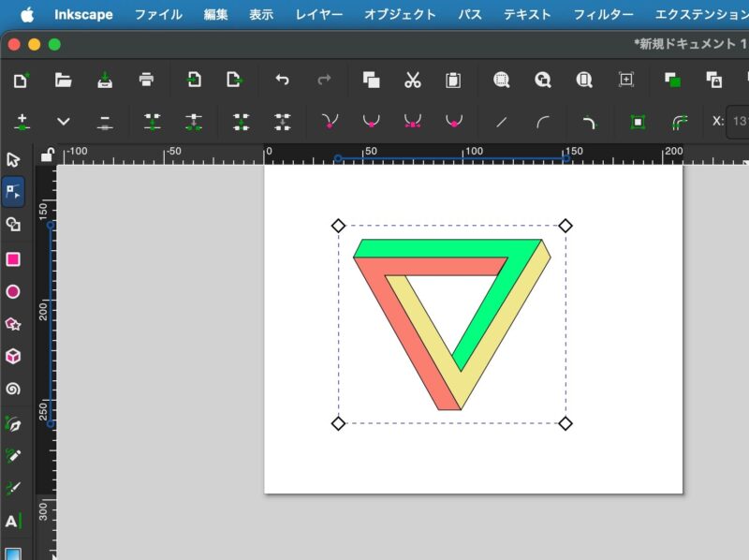The width and height of the screenshot is (749, 560).
Task: Select the Node edit tool
Action: [x=13, y=192]
